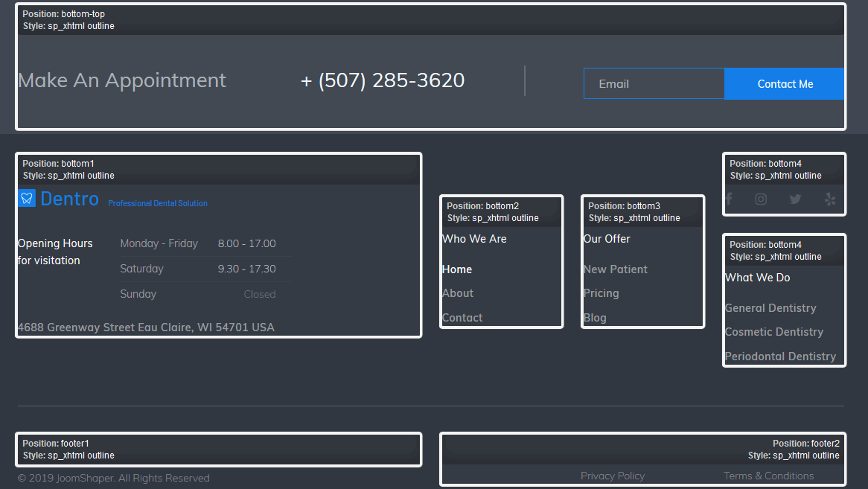Select Cosmetic Dentistry link

point(774,332)
